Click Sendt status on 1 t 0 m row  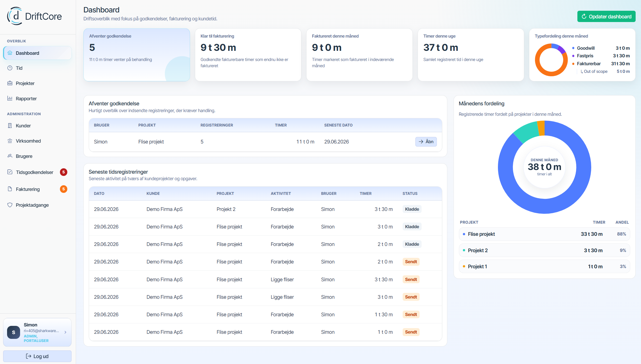coord(411,332)
